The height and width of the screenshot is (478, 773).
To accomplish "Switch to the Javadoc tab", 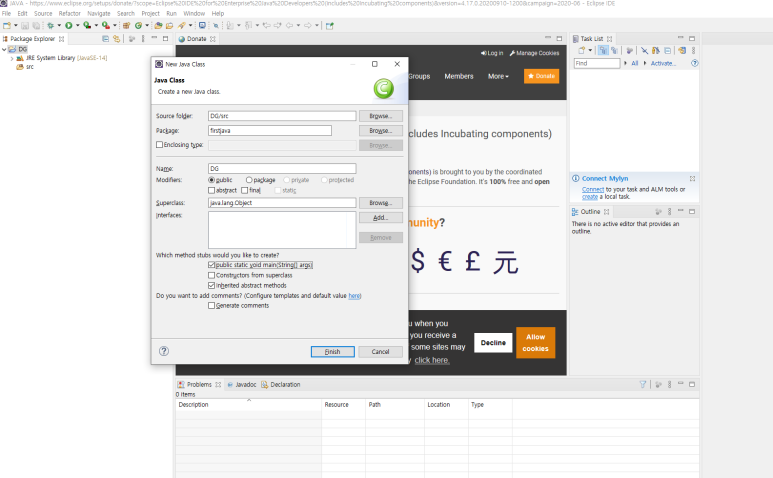I will 242,384.
